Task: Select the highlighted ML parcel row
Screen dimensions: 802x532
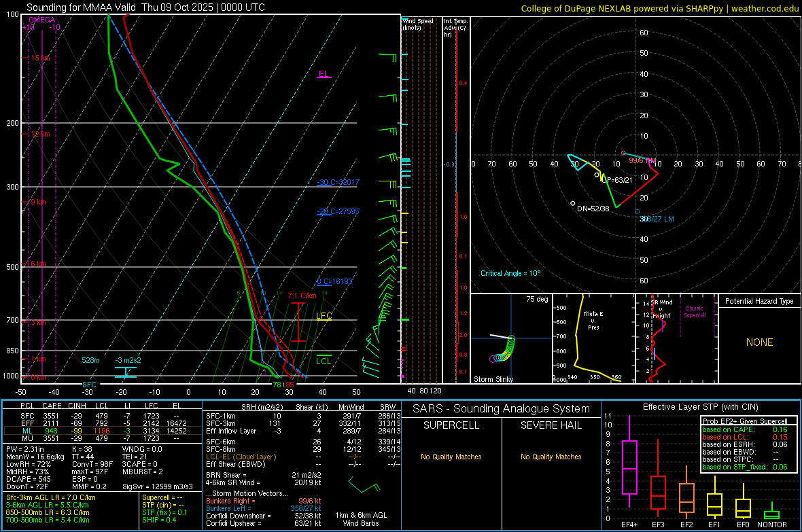Action: (x=103, y=431)
